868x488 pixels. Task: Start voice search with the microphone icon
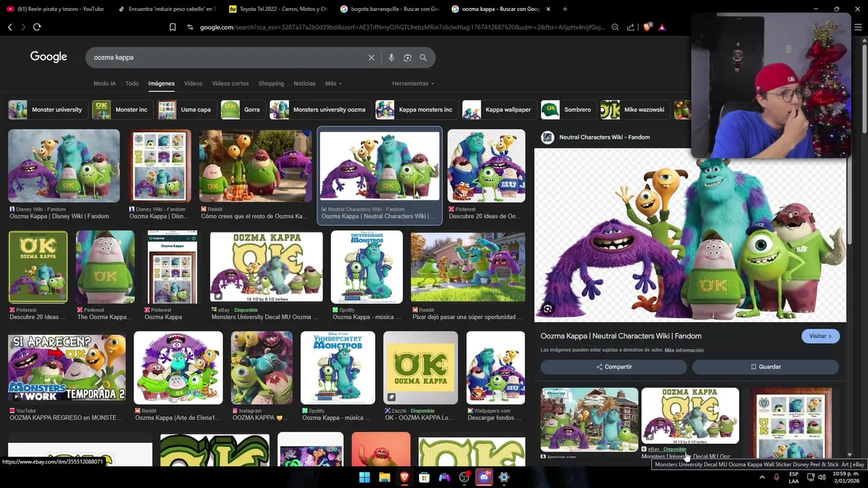click(x=391, y=58)
